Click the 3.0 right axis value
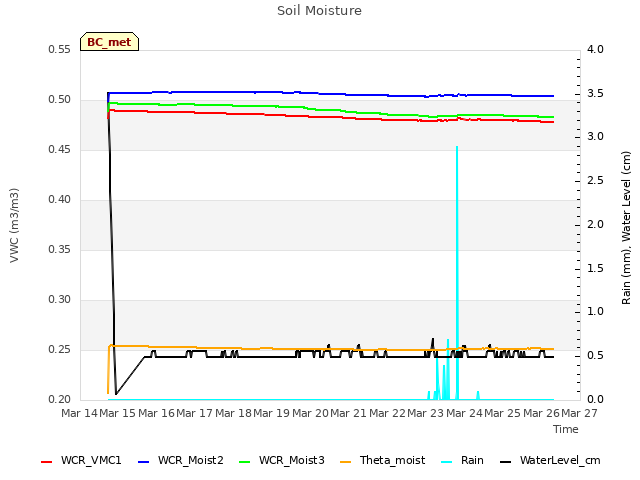The width and height of the screenshot is (640, 480). tap(595, 137)
